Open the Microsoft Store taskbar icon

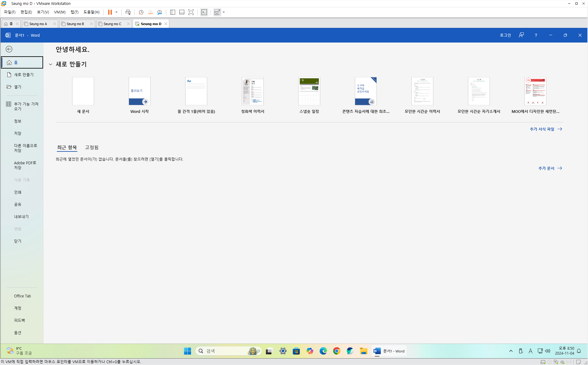click(296, 351)
